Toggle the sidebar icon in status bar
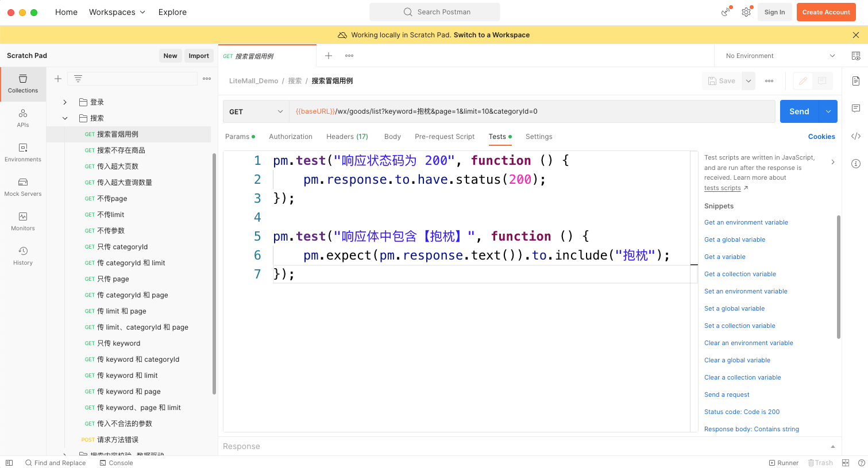This screenshot has height=468, width=868. click(9, 463)
